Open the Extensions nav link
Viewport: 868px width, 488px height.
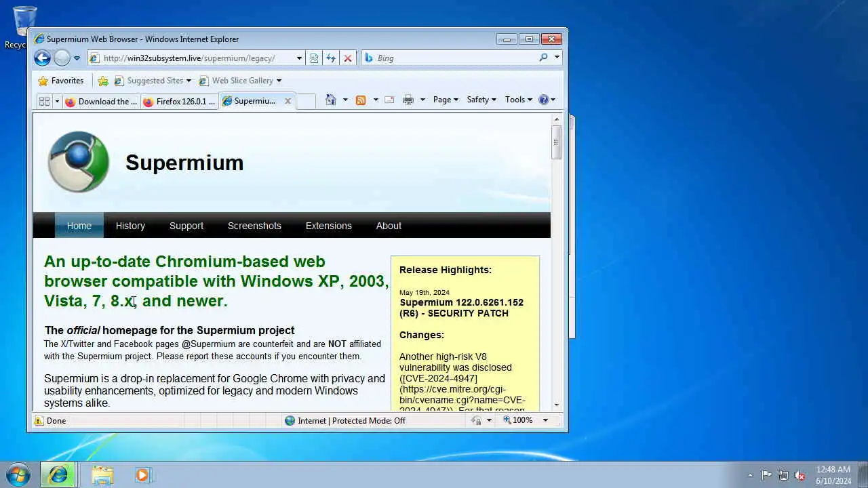coord(329,226)
